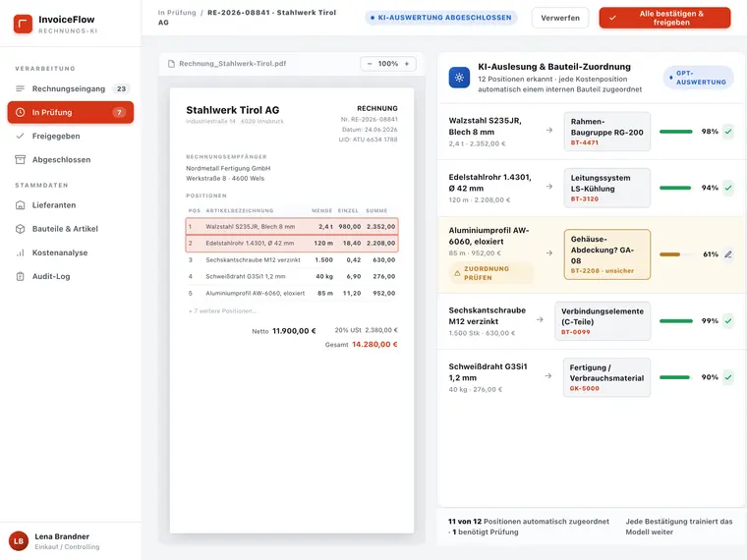Click Alle bestätigen & freigeben button
The height and width of the screenshot is (560, 747).
[x=664, y=18]
